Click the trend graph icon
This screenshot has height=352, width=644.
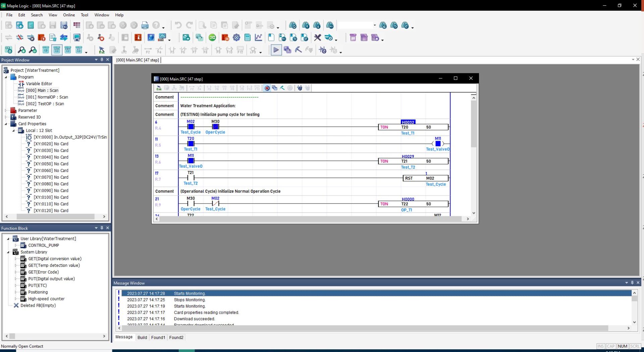[x=259, y=38]
